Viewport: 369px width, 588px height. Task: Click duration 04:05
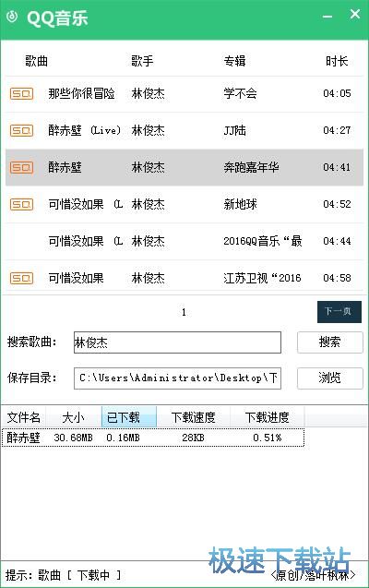pos(337,93)
